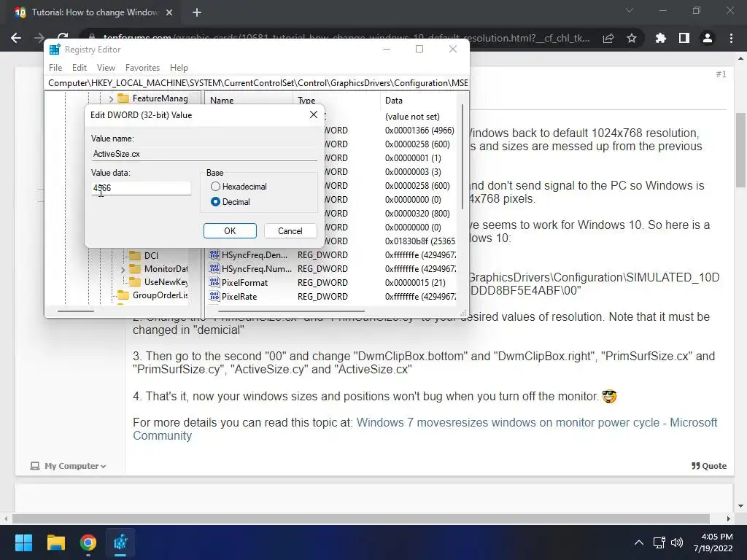Click the registry value list vertical scrollbar
747x560 pixels.
point(462,157)
